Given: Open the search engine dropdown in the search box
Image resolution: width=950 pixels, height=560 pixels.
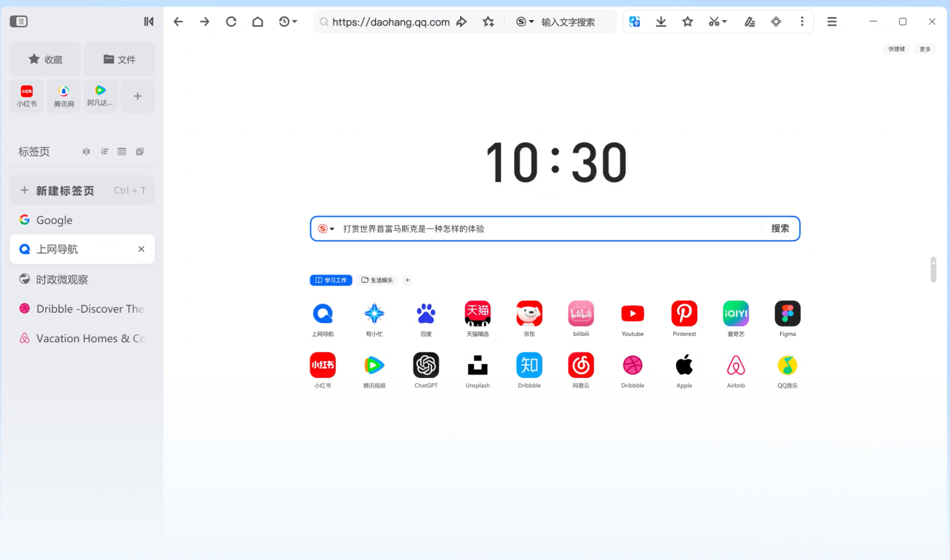Looking at the screenshot, I should click(x=326, y=229).
